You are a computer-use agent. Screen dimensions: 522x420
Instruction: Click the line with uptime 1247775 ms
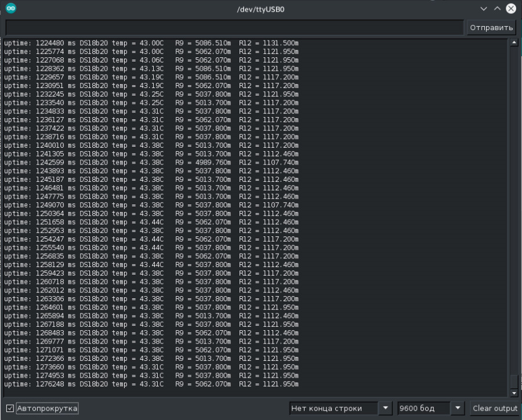151,196
